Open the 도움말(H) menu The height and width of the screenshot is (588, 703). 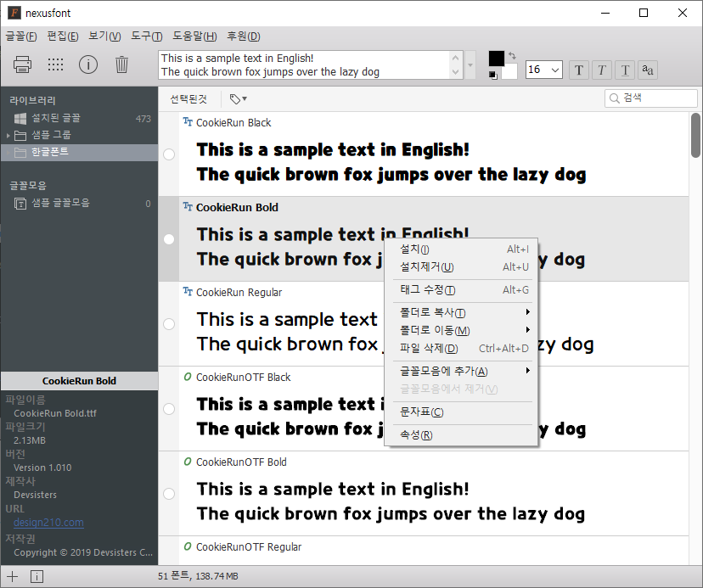click(x=194, y=36)
